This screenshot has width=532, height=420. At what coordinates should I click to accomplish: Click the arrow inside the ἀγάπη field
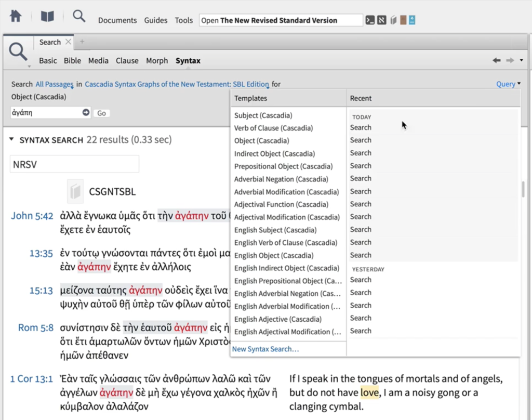pos(86,112)
